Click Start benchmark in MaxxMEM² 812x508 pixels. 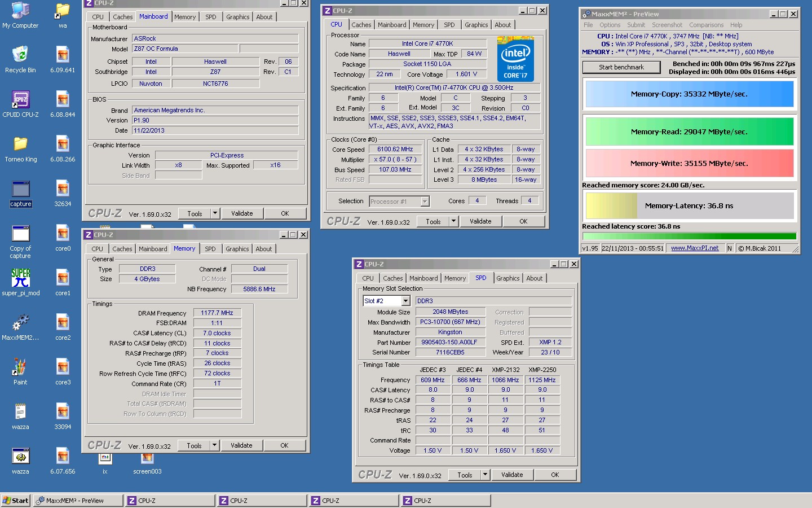point(621,67)
